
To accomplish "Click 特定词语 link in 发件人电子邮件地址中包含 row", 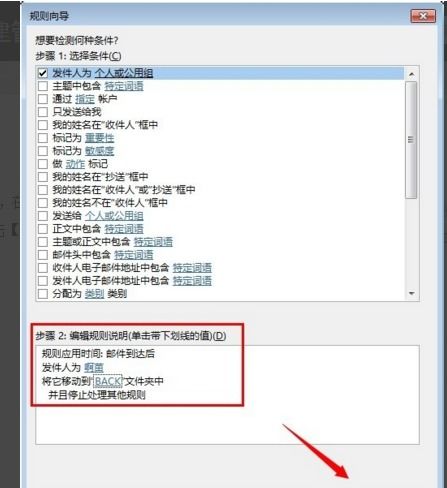I will tap(192, 281).
